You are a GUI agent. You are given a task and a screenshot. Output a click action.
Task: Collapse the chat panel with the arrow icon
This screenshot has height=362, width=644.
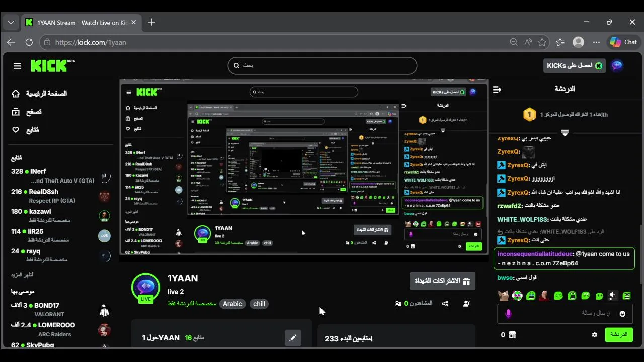pos(497,89)
